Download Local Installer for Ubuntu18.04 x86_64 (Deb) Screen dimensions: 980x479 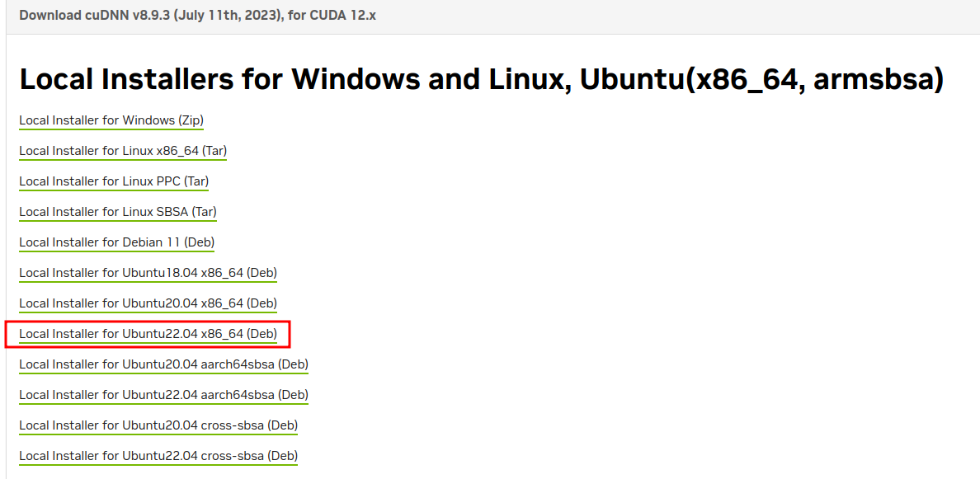pyautogui.click(x=148, y=273)
